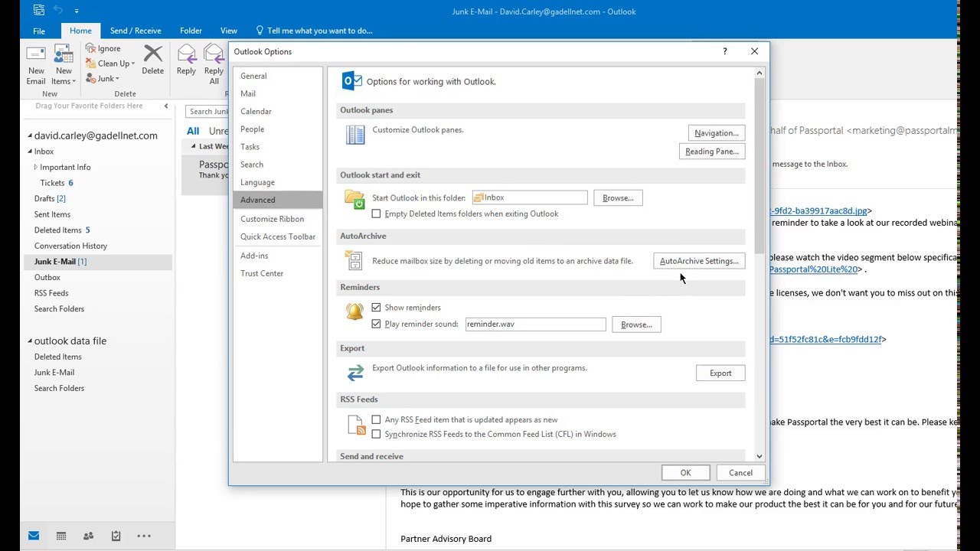
Task: Click the Reminders bell icon
Action: coord(354,311)
